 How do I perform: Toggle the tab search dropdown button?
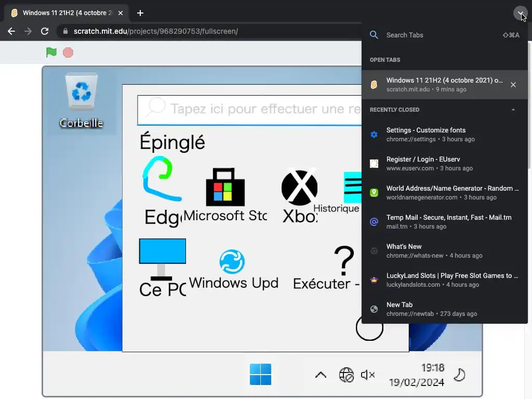tap(520, 13)
